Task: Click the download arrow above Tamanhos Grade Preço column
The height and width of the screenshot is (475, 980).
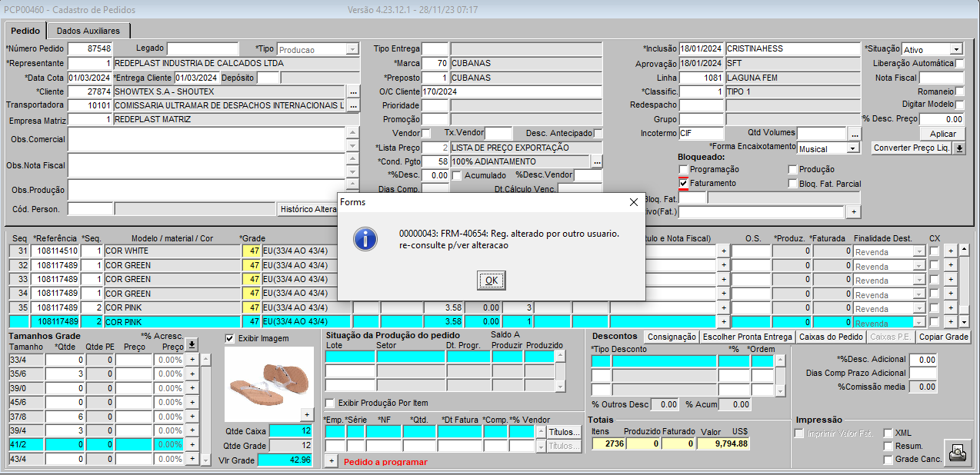Action: 192,344
